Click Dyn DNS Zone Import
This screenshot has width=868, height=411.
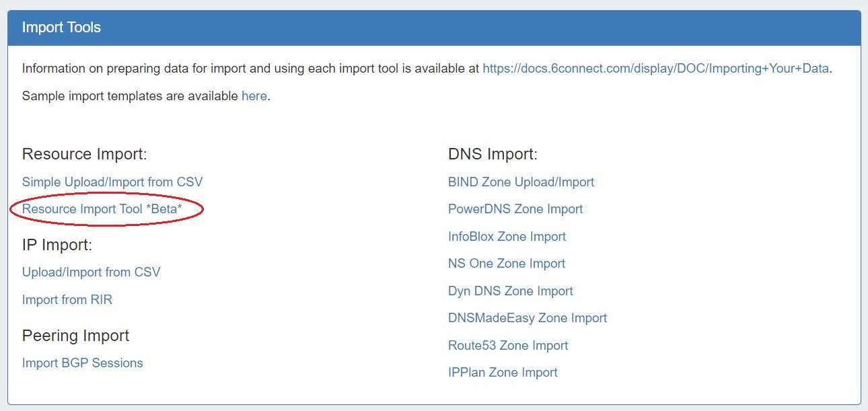[511, 291]
